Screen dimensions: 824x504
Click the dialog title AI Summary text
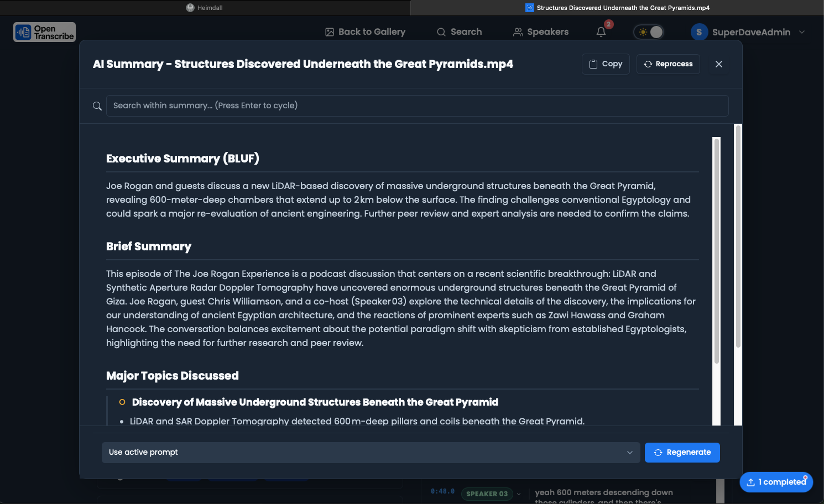(x=303, y=64)
